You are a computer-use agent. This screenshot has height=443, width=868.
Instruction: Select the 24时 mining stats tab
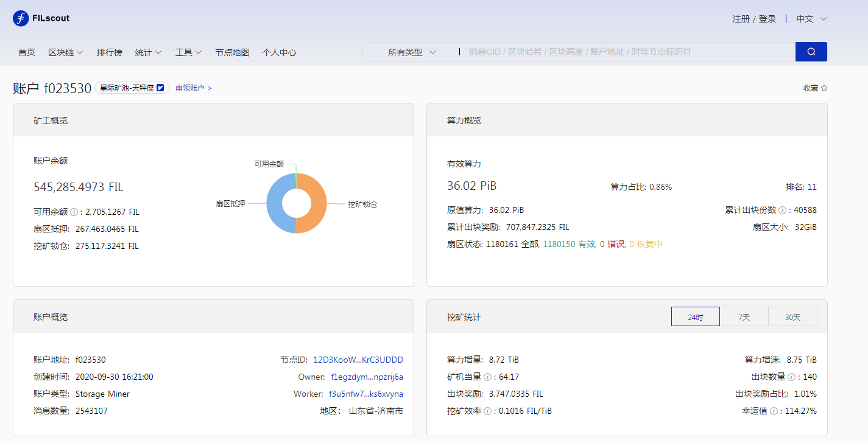tap(696, 317)
